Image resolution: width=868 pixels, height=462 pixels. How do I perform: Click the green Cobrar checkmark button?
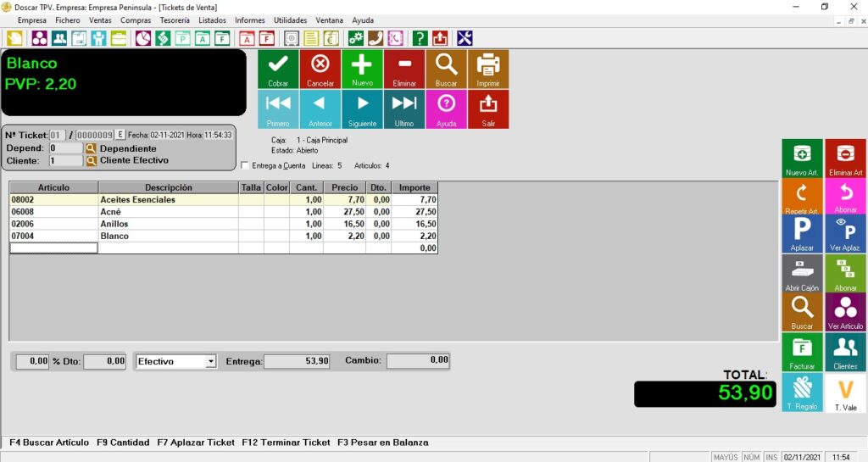(x=278, y=69)
